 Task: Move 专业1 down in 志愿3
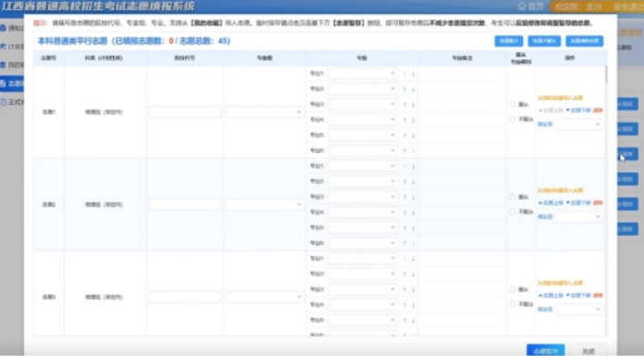click(x=414, y=259)
